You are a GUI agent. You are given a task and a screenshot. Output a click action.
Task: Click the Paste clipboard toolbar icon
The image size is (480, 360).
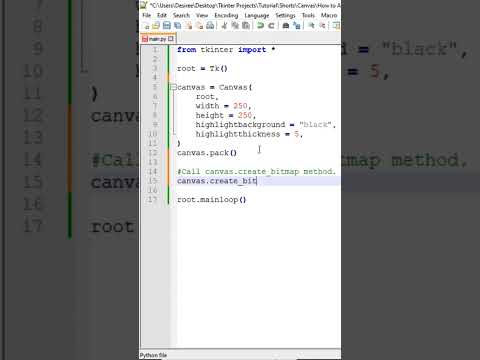coord(246,26)
